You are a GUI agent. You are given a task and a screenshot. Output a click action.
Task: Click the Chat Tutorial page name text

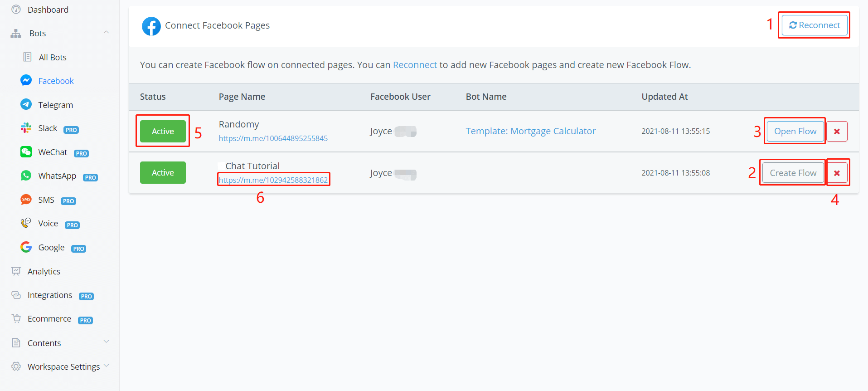pyautogui.click(x=252, y=166)
